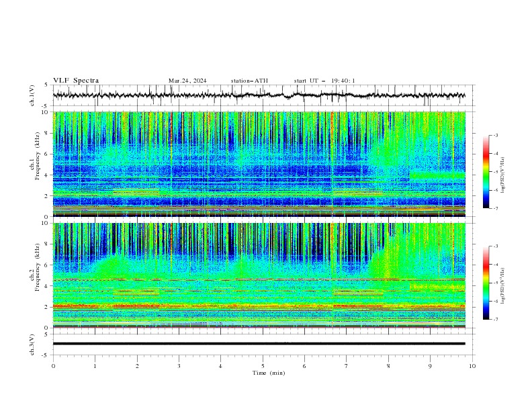The height and width of the screenshot is (411, 532).
Task: Click the '-4' tick on ch.2 colorbar
Action: click(495, 265)
